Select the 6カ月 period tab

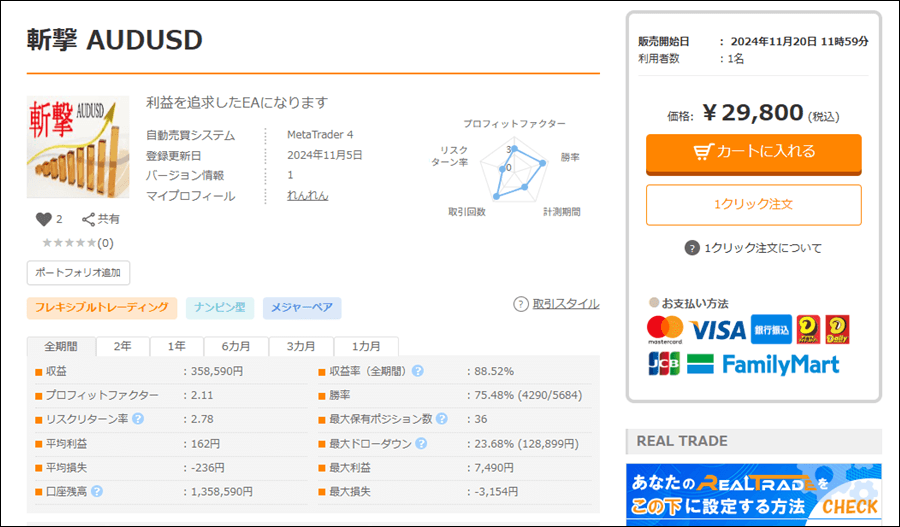236,346
